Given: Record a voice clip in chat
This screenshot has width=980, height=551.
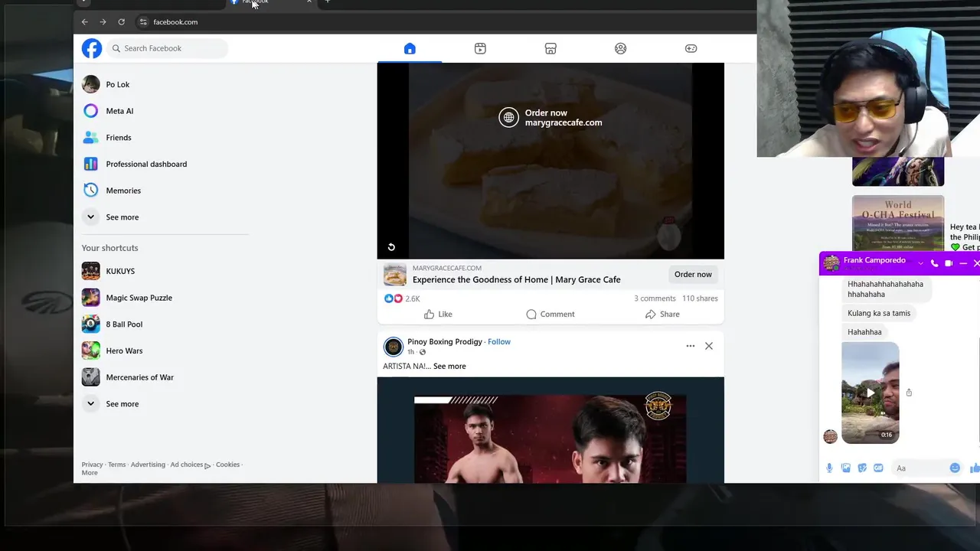Looking at the screenshot, I should [829, 468].
